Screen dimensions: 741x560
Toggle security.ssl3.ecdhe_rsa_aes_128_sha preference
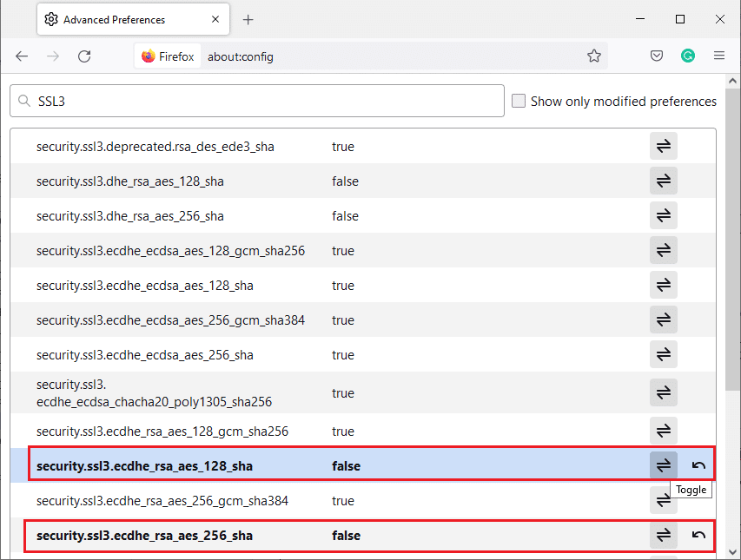(664, 465)
